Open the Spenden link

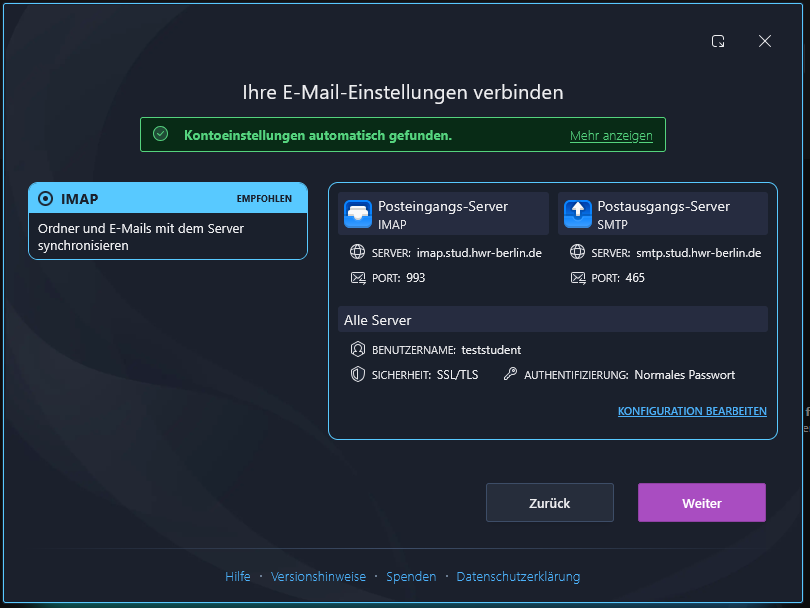(411, 576)
